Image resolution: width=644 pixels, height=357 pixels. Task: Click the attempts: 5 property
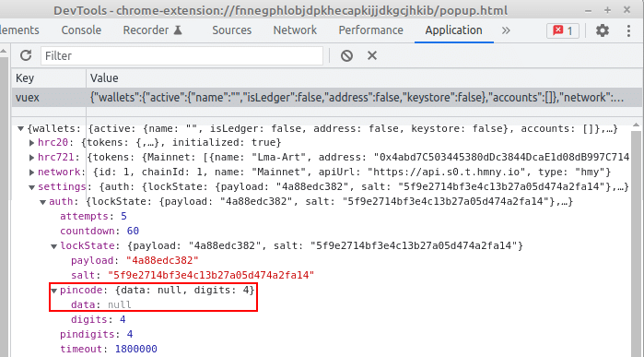(x=93, y=217)
